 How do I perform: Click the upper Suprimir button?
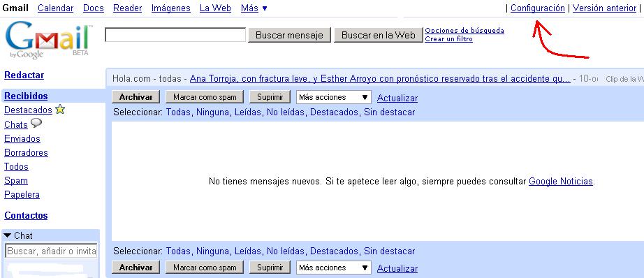pyautogui.click(x=270, y=97)
